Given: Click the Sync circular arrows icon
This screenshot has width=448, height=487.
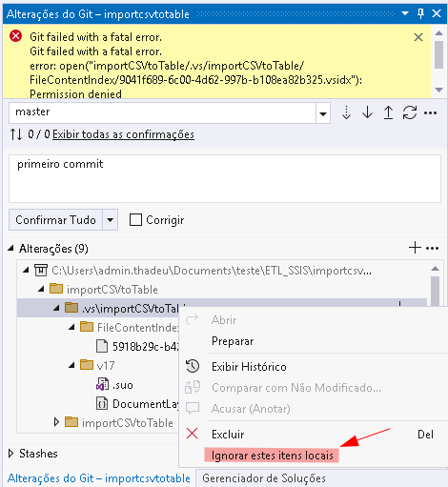Looking at the screenshot, I should 410,112.
